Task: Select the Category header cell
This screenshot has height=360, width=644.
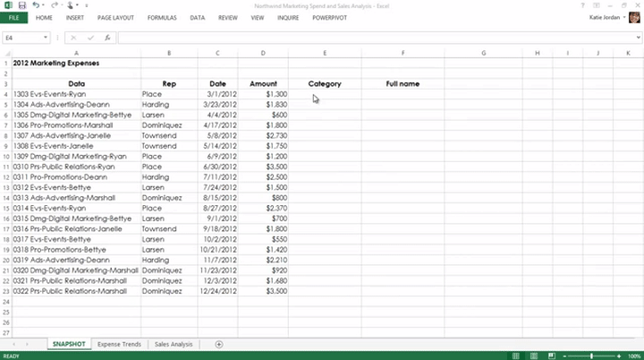Action: [x=324, y=83]
